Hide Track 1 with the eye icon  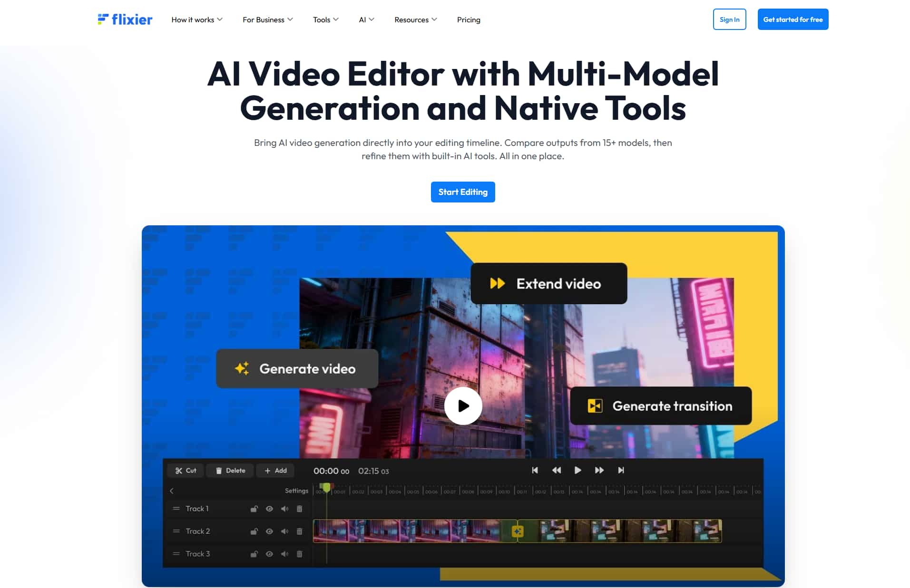(269, 509)
